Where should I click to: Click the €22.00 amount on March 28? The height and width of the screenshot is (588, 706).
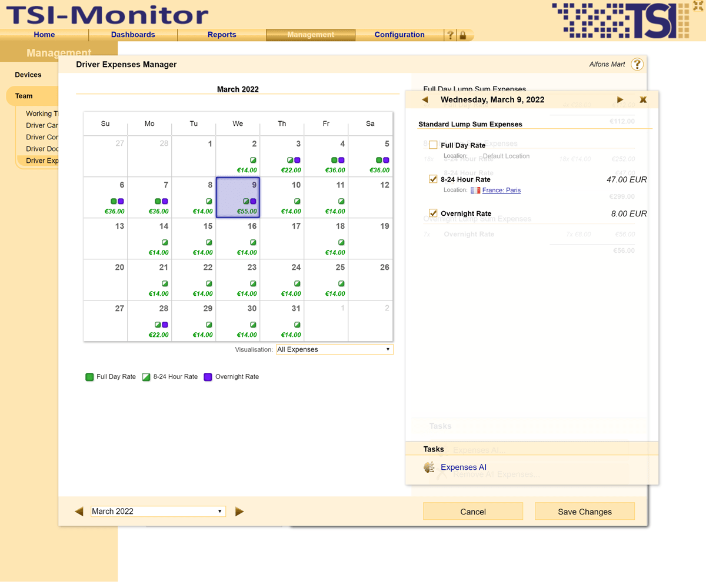coord(159,335)
